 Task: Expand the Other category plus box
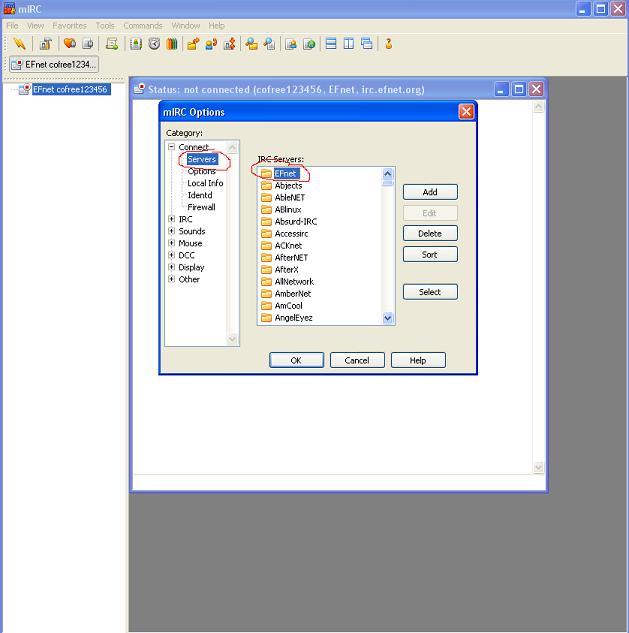[x=172, y=279]
